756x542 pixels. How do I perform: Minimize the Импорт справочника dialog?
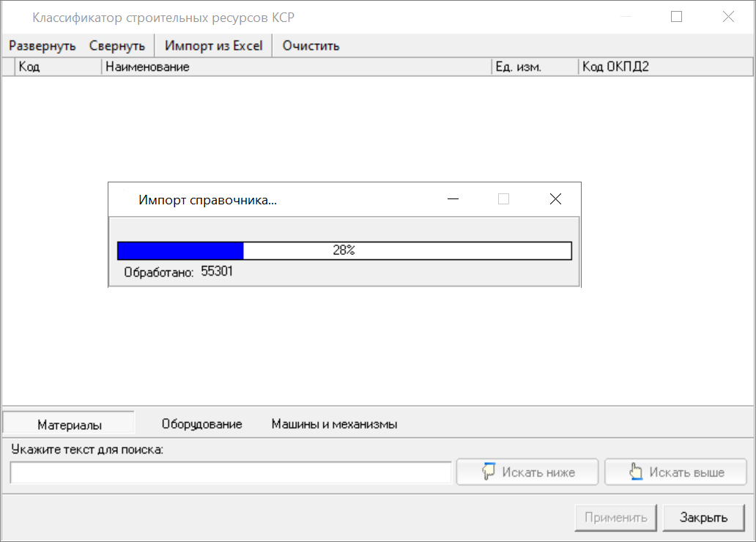click(453, 199)
